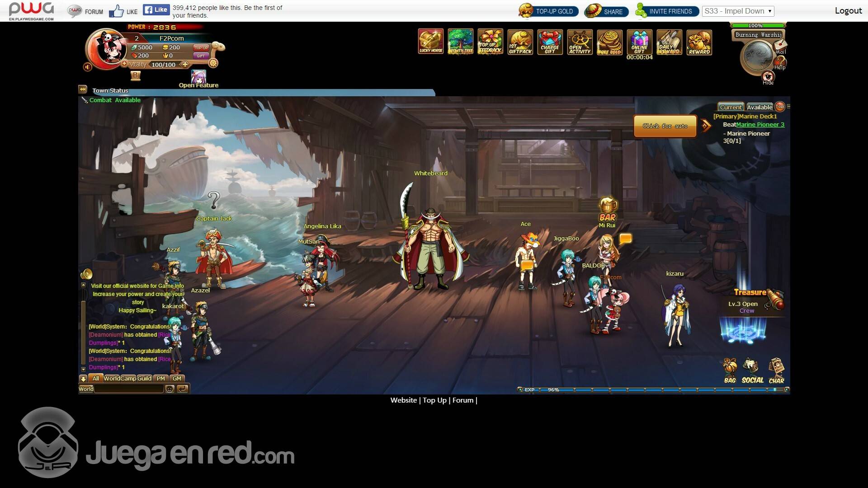This screenshot has height=488, width=868.
Task: Follow the Marine Pioneer 3 quest link
Action: [760, 125]
